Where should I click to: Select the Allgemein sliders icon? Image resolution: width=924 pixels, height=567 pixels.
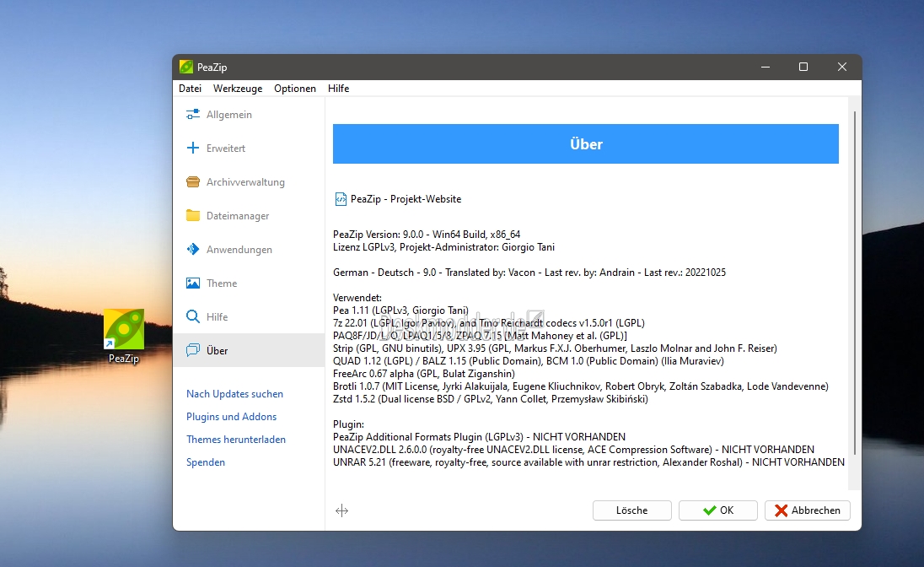coord(193,115)
